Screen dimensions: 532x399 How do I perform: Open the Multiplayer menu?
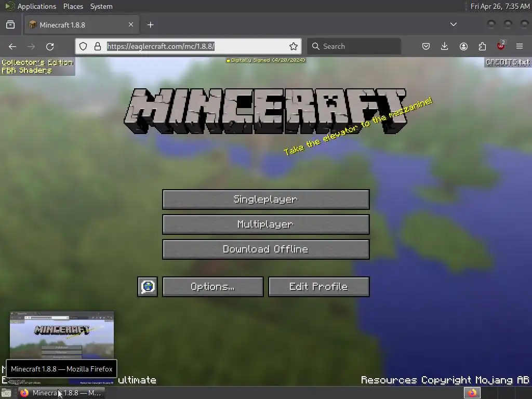tap(265, 224)
